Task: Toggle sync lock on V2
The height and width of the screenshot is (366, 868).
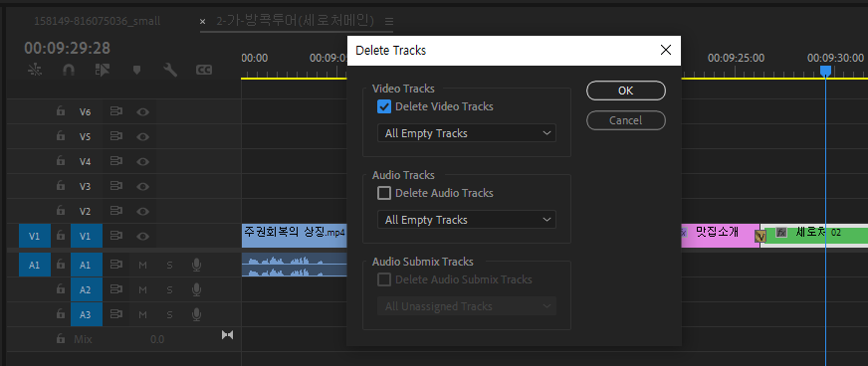Action: (115, 211)
